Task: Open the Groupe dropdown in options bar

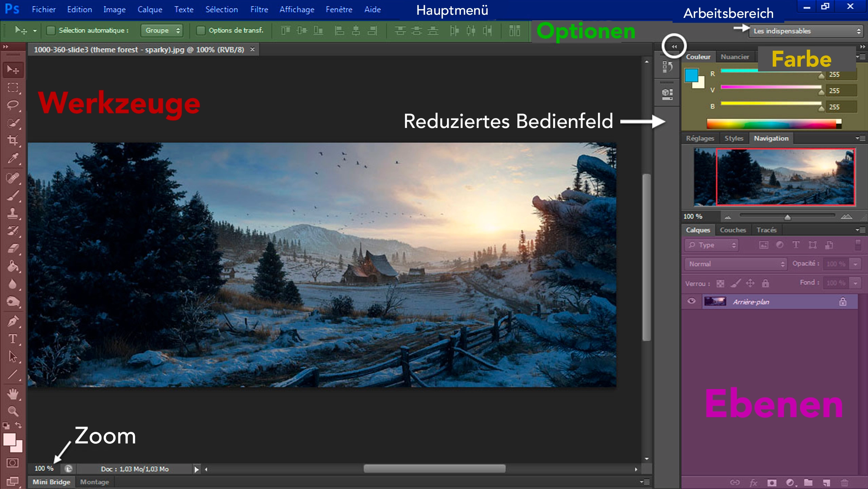Action: [161, 30]
